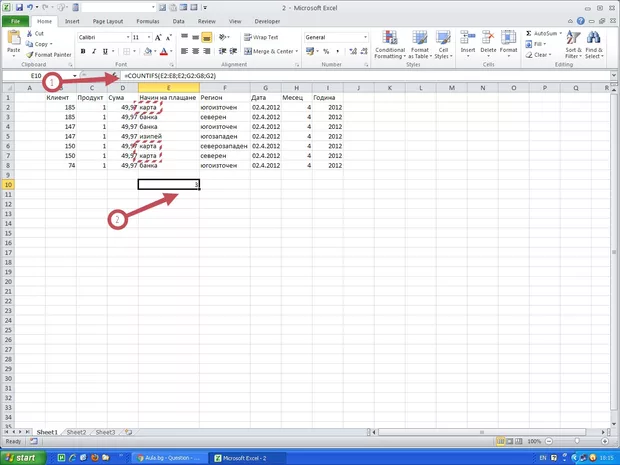Click Merge & Center button
This screenshot has height=465, width=620.
point(268,51)
